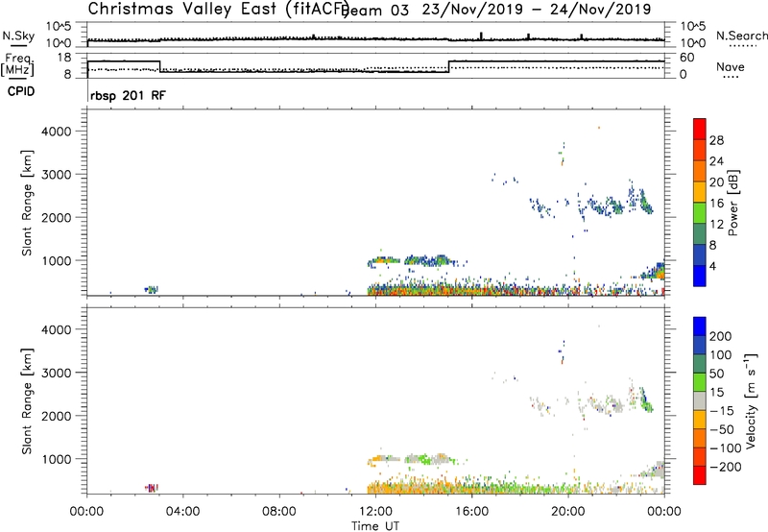Pick the red bottom segment of velocity color bar
Viewport: 768px width, 532px height.
pyautogui.click(x=700, y=475)
